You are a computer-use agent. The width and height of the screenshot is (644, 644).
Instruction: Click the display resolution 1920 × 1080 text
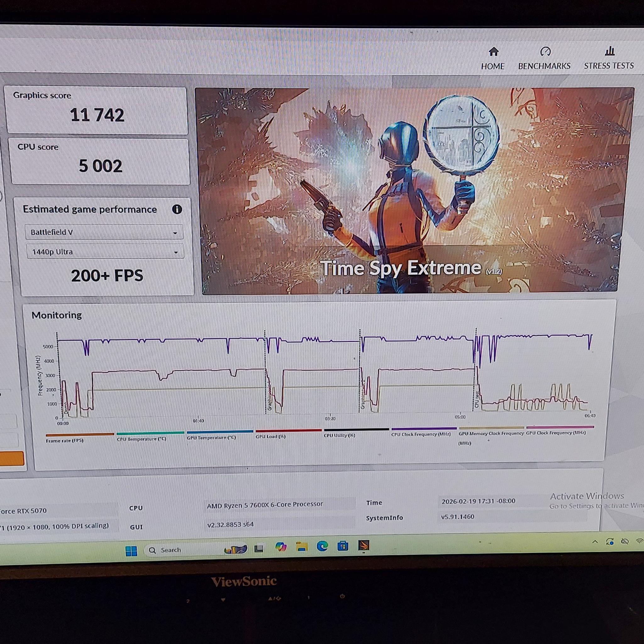click(x=54, y=527)
